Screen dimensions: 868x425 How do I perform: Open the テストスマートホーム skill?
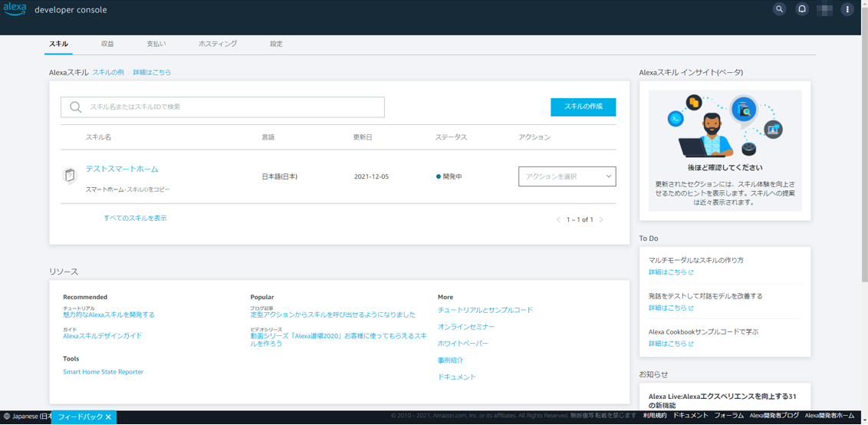pyautogui.click(x=122, y=169)
